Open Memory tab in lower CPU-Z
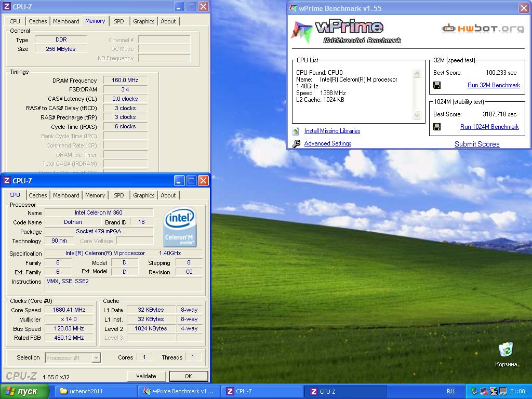This screenshot has width=532, height=399. pyautogui.click(x=95, y=195)
